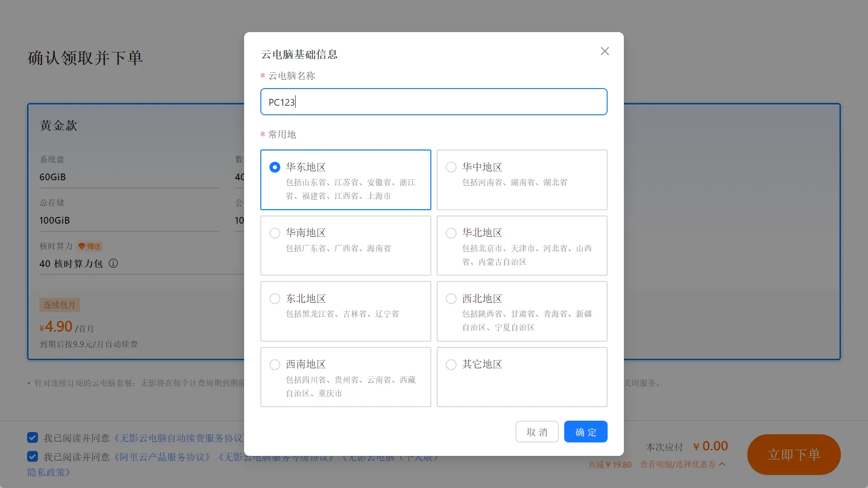
Task: Close the cloud PC info dialog
Action: pyautogui.click(x=604, y=52)
